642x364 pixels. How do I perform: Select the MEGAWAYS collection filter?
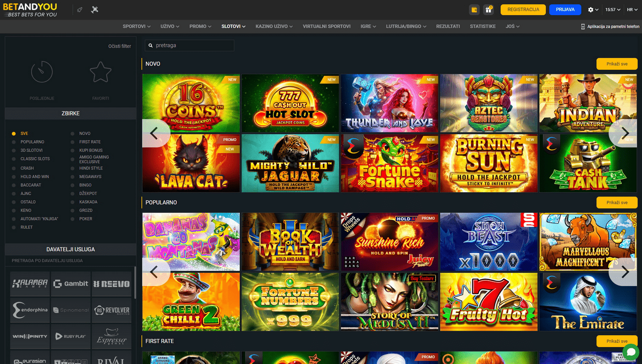90,176
